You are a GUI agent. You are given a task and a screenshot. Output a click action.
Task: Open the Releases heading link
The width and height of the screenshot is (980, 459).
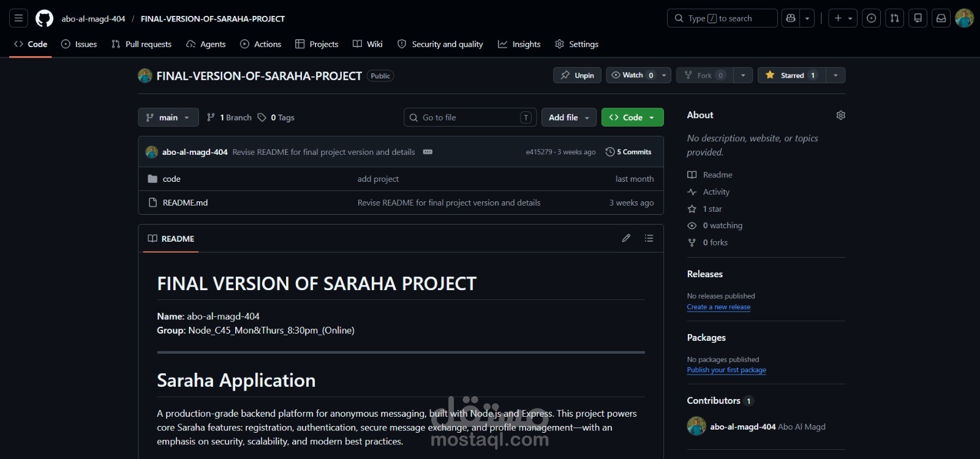coord(705,274)
